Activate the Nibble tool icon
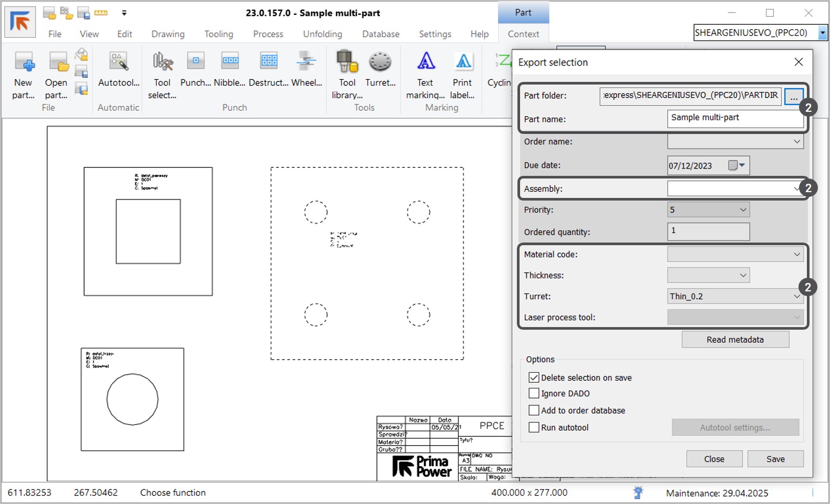Viewport: 830px width, 504px height. tap(230, 62)
